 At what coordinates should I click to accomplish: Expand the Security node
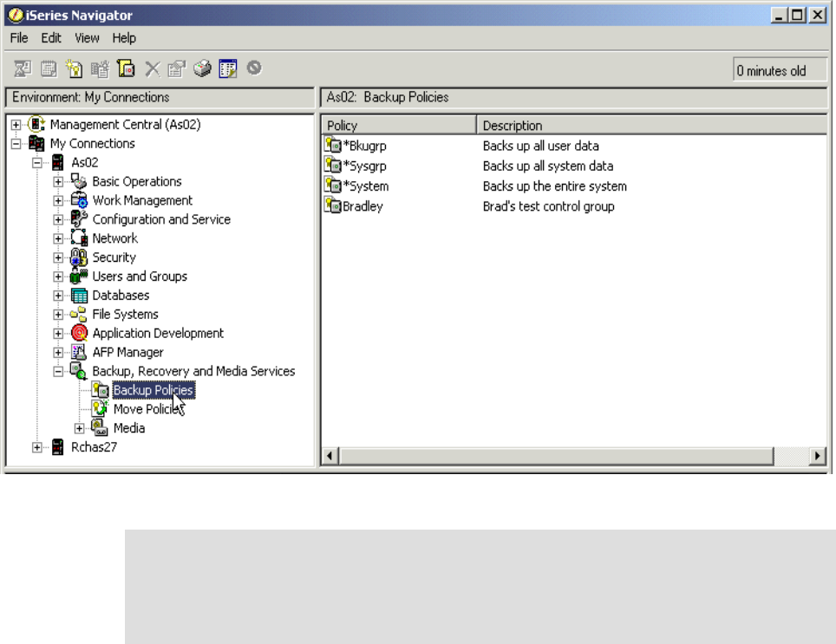(58, 257)
